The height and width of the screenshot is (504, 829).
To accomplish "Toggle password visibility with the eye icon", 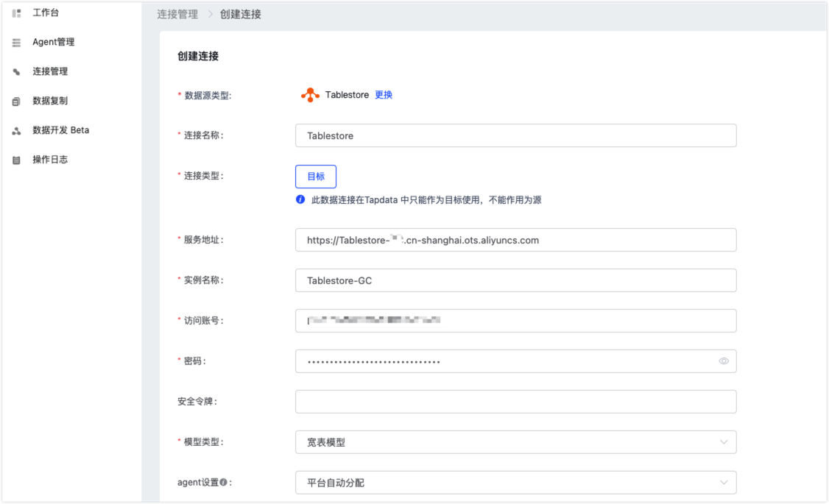I will coord(723,361).
